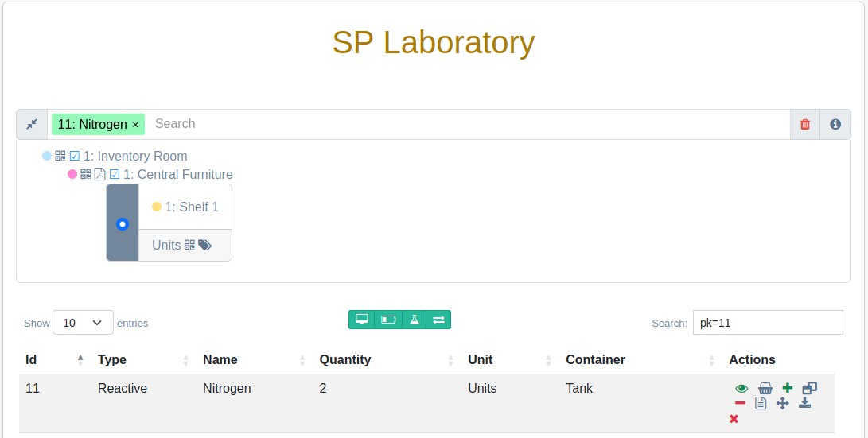Click the red minus subtract icon
The width and height of the screenshot is (868, 438).
740,403
